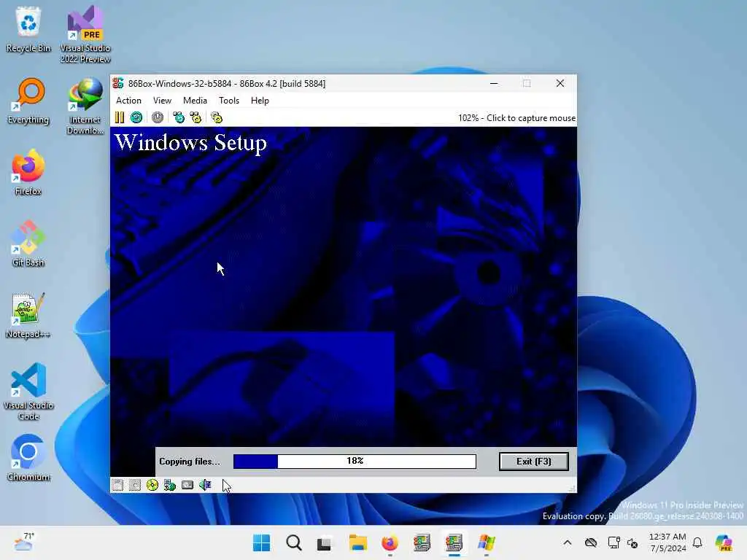Viewport: 747px width, 560px height.
Task: Click Exit (F3) button in Setup
Action: [x=533, y=462]
